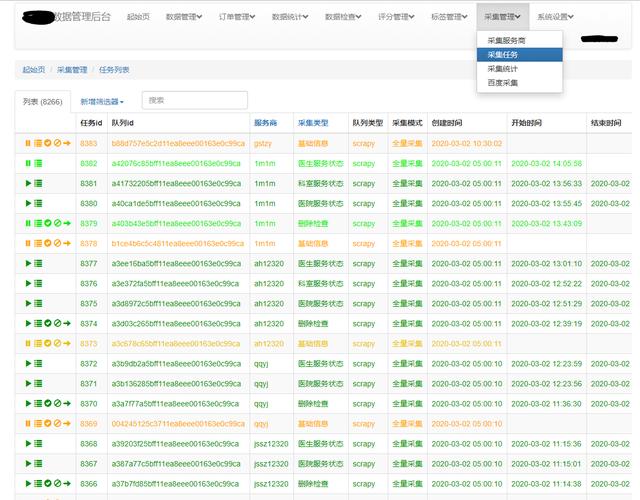The height and width of the screenshot is (500, 640).
Task: Start task 8375 with the play icon
Action: pyautogui.click(x=28, y=303)
